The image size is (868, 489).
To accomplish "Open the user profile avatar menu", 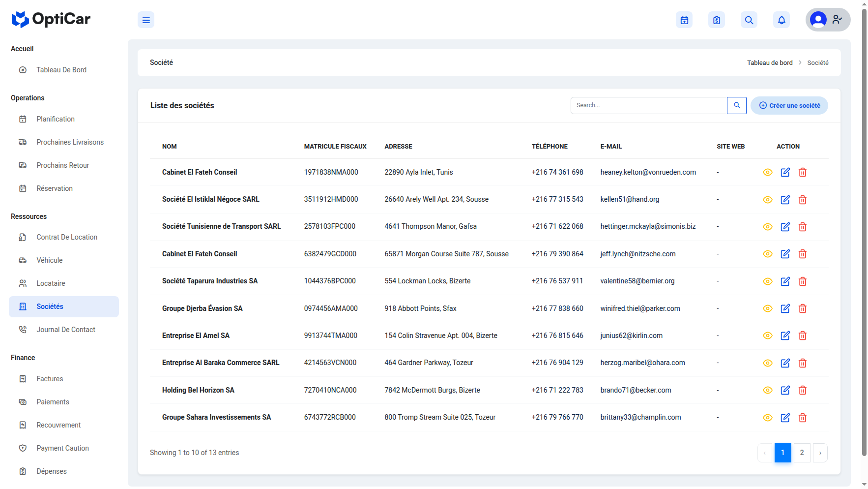I will tap(828, 20).
